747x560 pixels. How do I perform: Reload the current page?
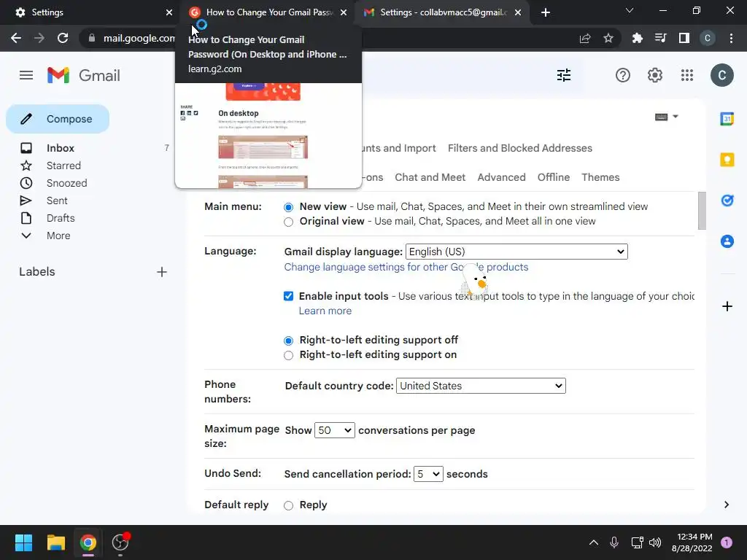[63, 38]
